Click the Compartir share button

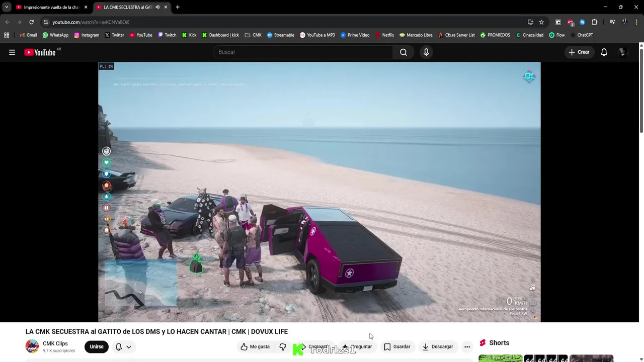point(313,346)
